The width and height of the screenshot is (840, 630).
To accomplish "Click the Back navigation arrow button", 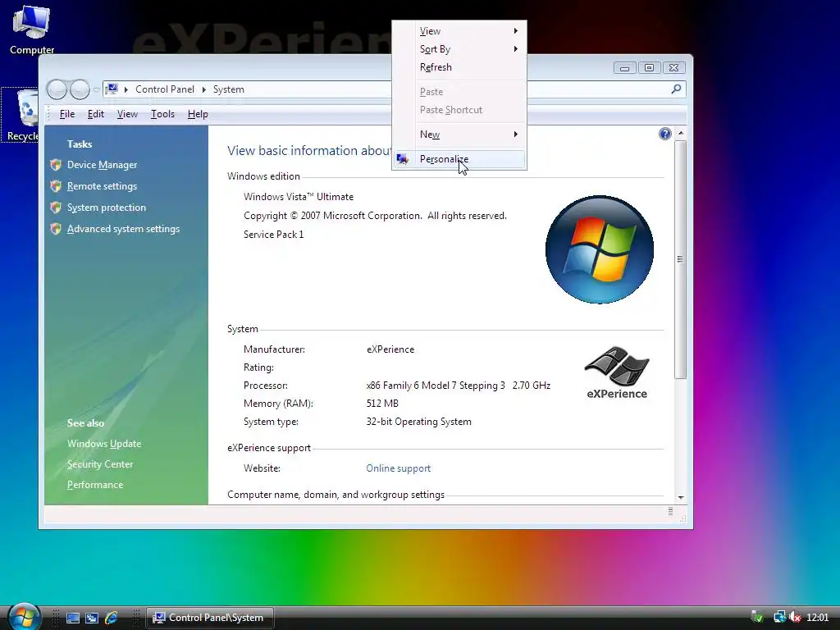I will (57, 89).
